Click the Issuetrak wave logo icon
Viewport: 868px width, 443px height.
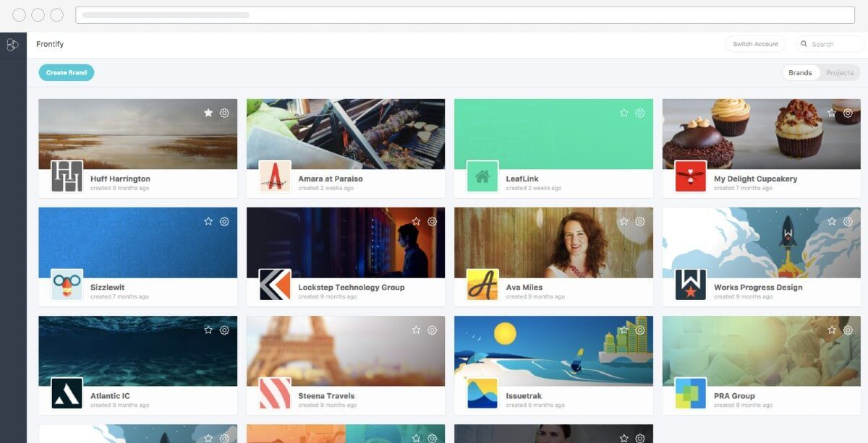coord(482,393)
